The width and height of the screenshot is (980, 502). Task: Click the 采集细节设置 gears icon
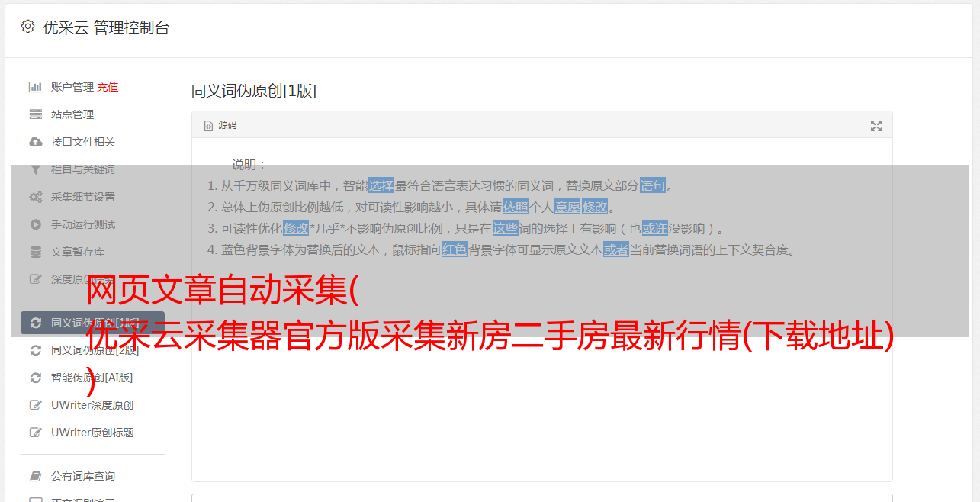[x=35, y=197]
